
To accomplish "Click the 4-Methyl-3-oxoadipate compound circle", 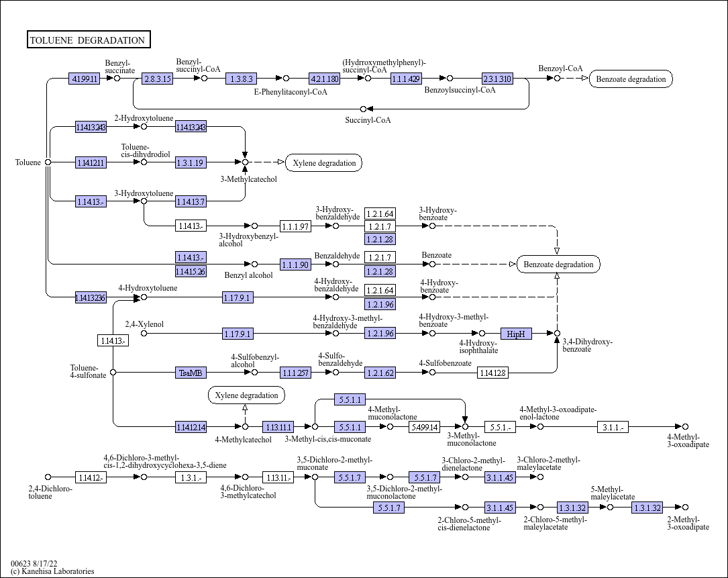I will point(685,426).
